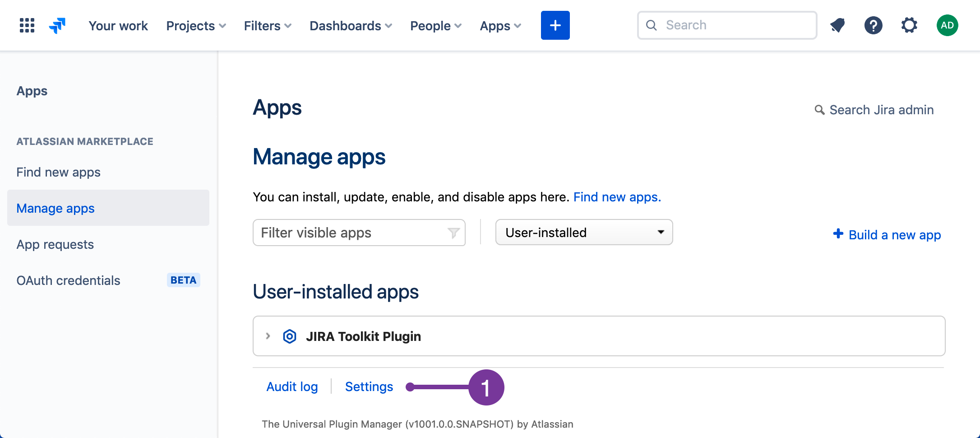980x438 pixels.
Task: Open the Help question mark icon
Action: coord(874,25)
